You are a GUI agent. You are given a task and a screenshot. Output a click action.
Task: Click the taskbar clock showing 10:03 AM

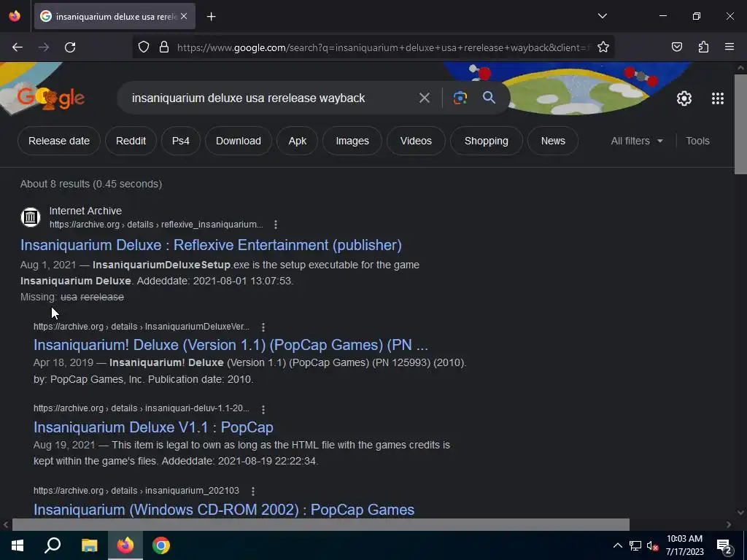[684, 545]
